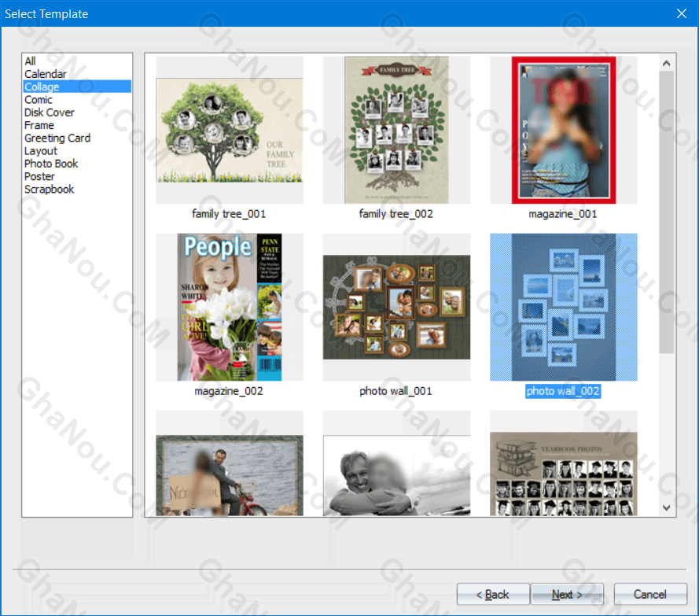Choose the magazine_002 People cover template
The width and height of the screenshot is (699, 616).
click(229, 307)
